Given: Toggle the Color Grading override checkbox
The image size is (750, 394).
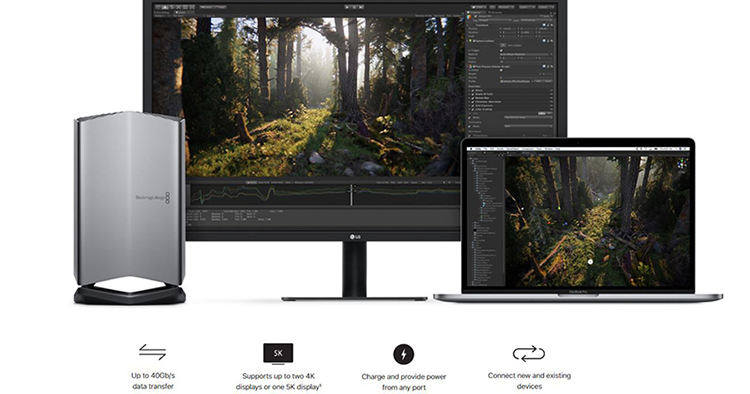Looking at the screenshot, I should [473, 109].
